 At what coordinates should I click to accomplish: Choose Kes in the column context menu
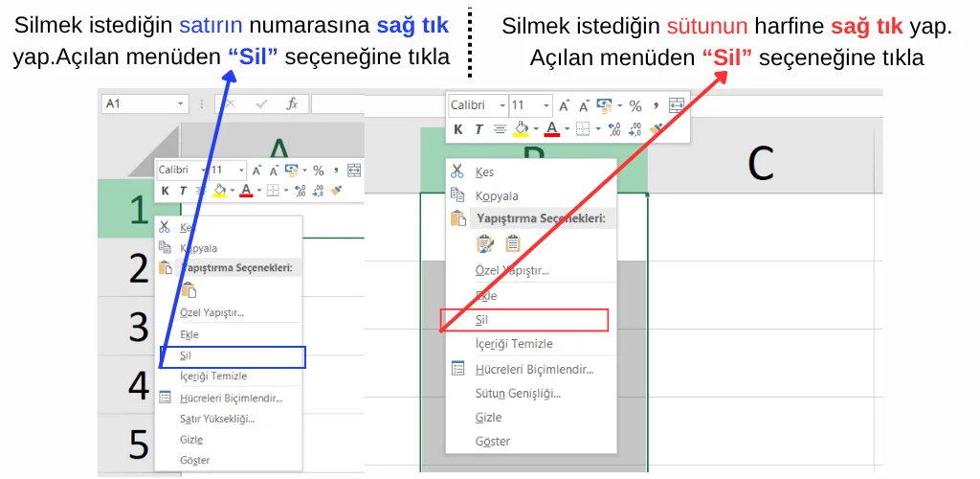pos(483,172)
